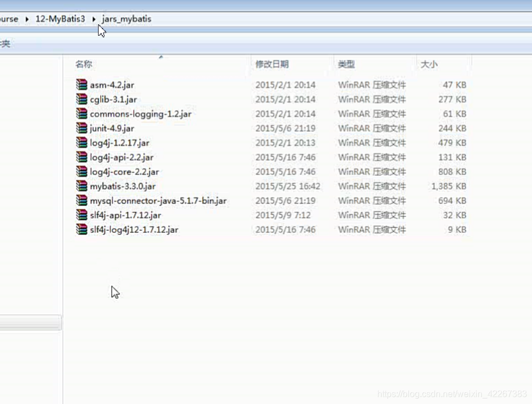
Task: Sort files by the 名称 column header
Action: 84,64
